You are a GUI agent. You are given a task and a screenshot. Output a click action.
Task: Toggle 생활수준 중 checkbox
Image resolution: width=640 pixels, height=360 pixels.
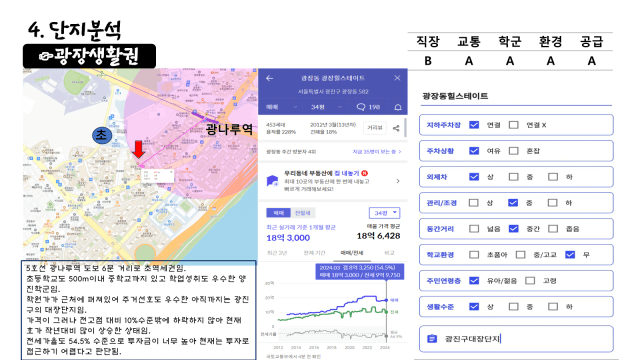coord(513,307)
